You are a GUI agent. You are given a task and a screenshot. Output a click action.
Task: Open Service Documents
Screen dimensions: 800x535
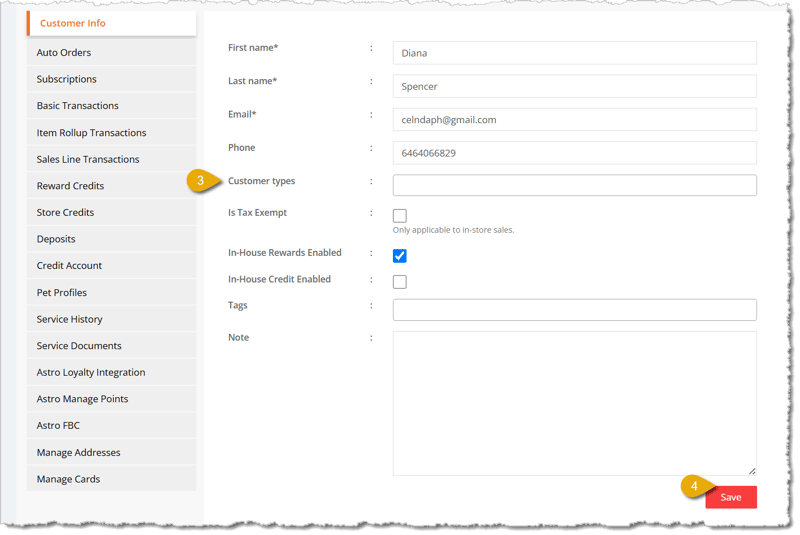(111, 345)
